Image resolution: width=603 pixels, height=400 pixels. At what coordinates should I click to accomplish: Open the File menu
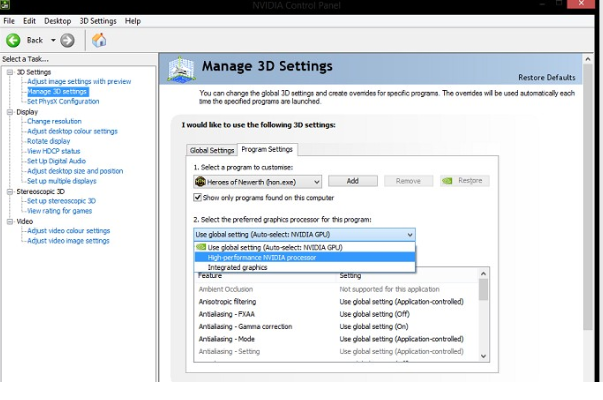[9, 21]
